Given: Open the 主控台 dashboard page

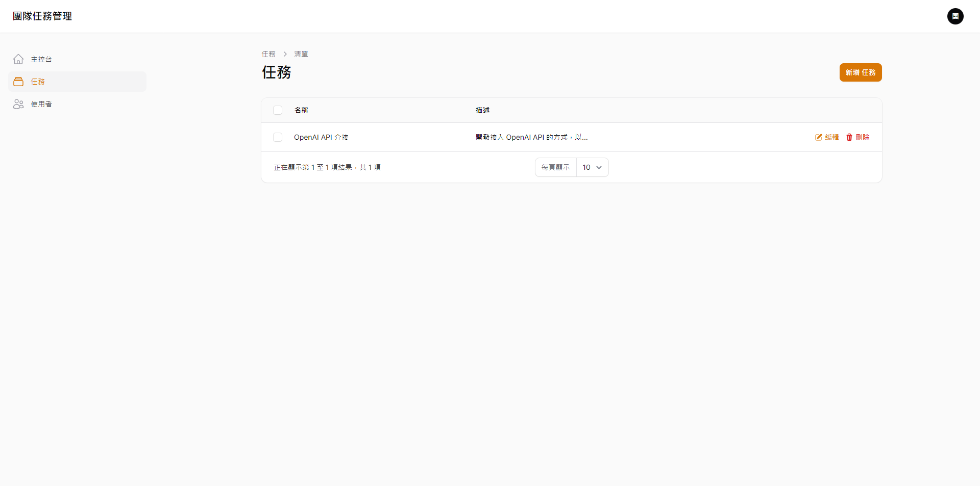Looking at the screenshot, I should click(77, 59).
